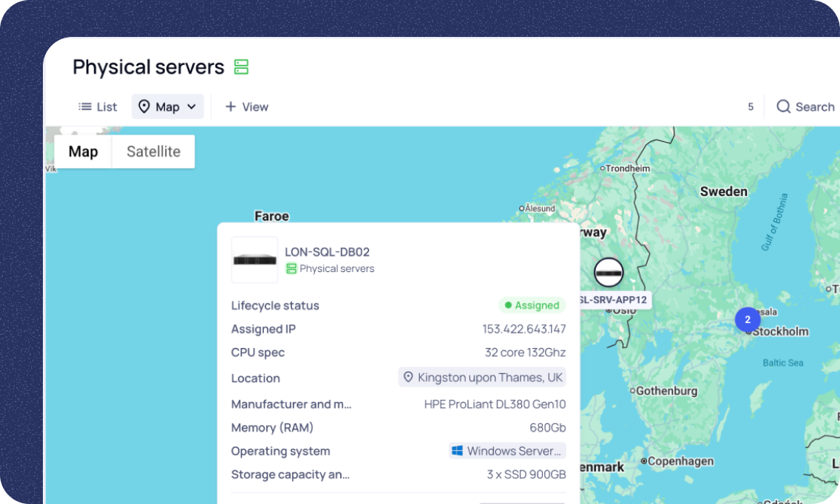Viewport: 840px width, 504px height.
Task: Click the green server icon beside Physical servers title
Action: 241,67
